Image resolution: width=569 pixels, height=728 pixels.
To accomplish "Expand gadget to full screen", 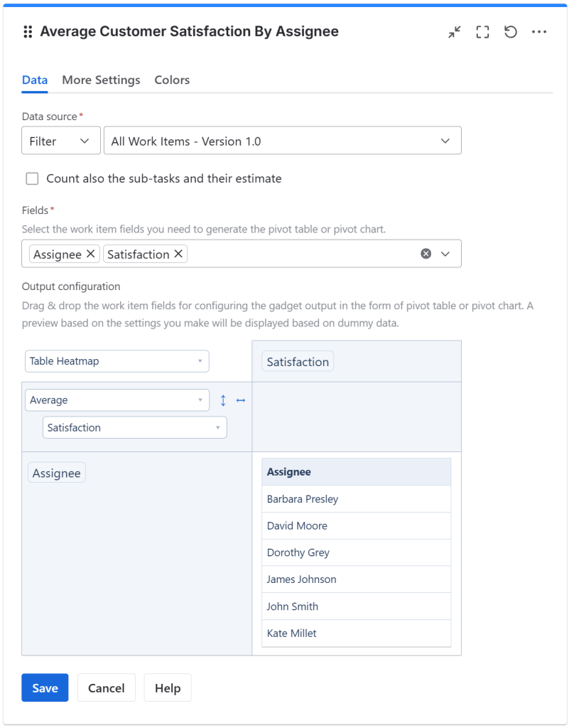I will coord(483,32).
